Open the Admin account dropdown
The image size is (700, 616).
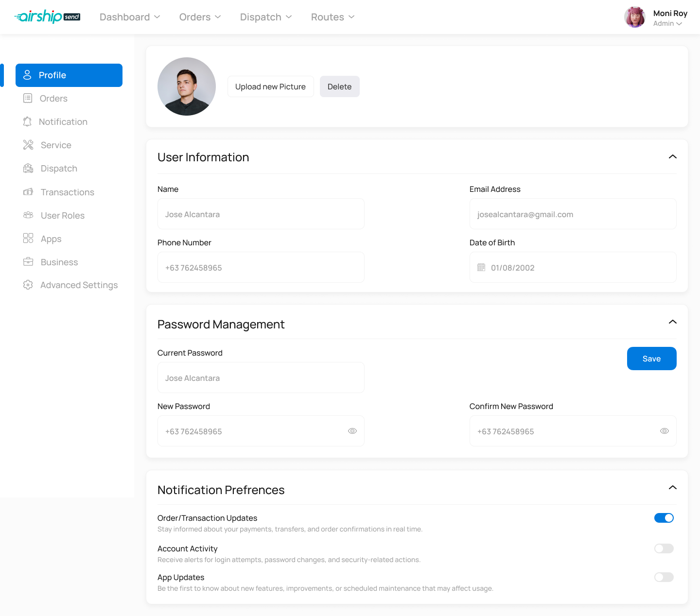point(667,24)
